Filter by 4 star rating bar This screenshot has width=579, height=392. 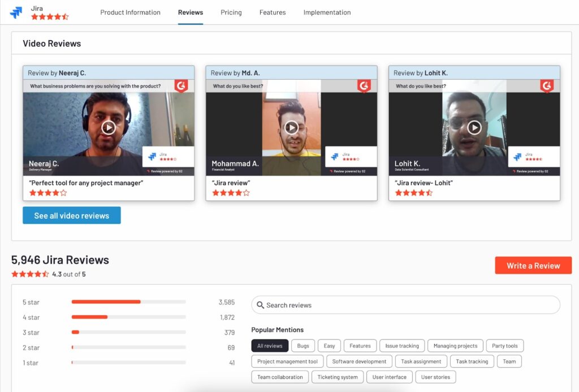128,317
